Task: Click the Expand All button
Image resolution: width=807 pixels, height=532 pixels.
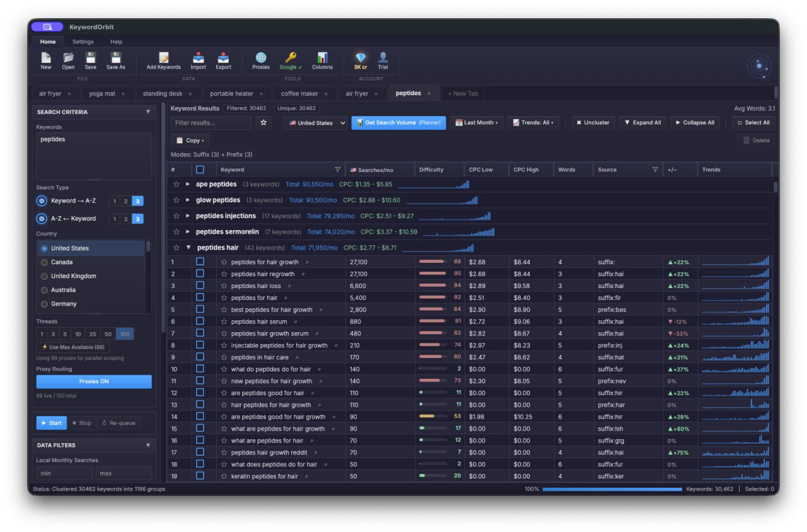Action: tap(642, 123)
